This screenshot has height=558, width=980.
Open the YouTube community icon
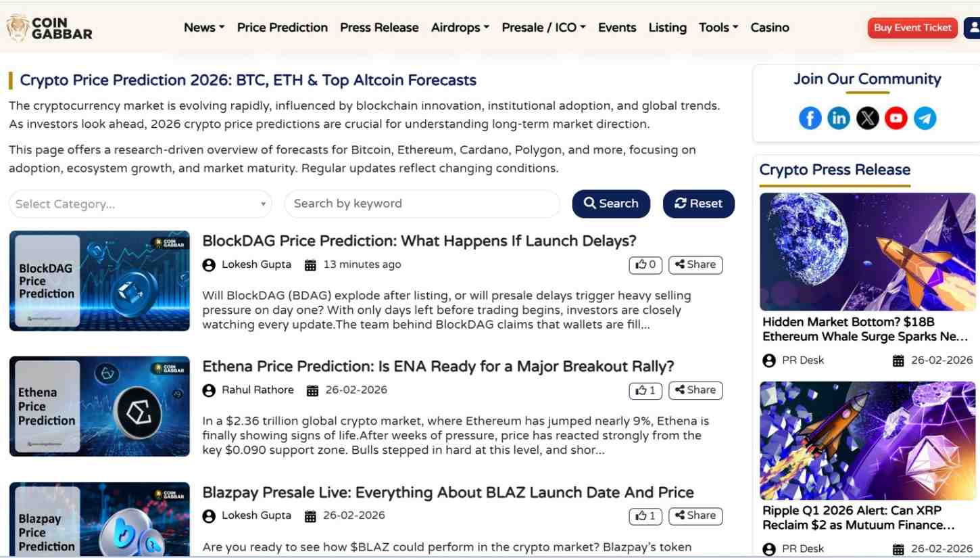click(x=896, y=118)
